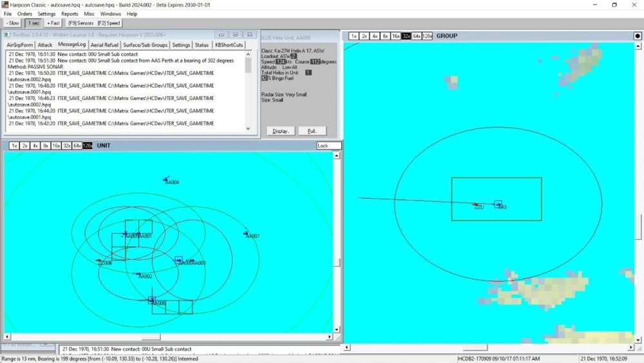Click the 1 sec time compression button
The image size is (644, 363).
(x=33, y=23)
